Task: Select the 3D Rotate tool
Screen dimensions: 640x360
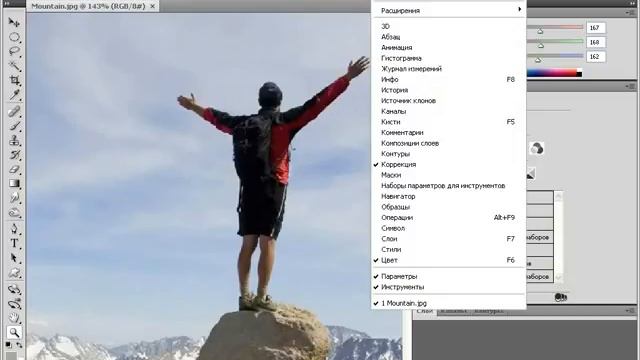Action: pos(14,289)
